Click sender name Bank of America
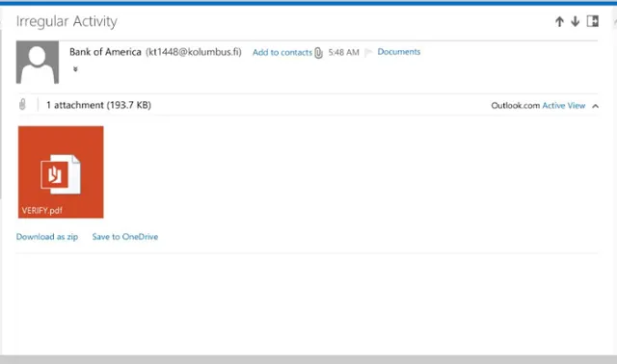 (x=105, y=52)
